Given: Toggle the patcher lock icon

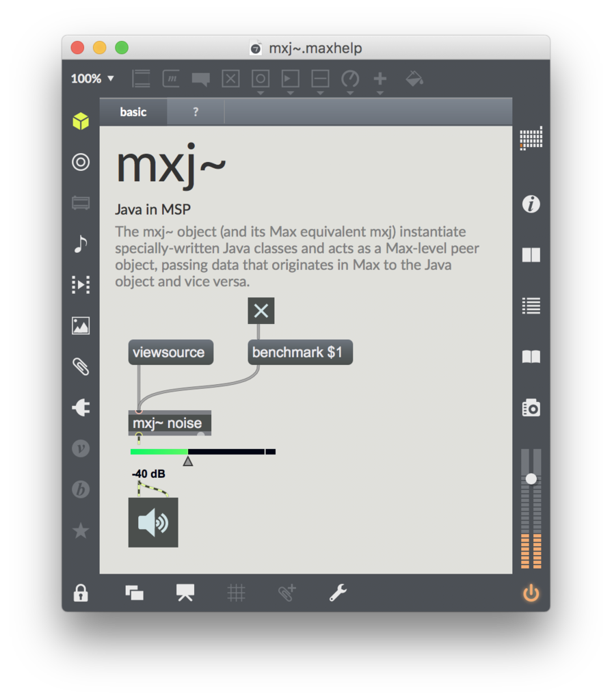Looking at the screenshot, I should (81, 593).
